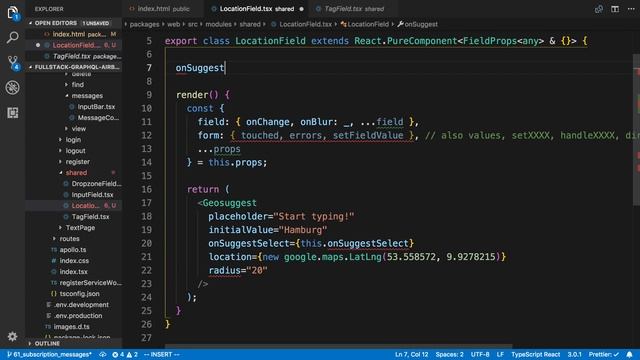
Task: Open .env.development file
Action: pyautogui.click(x=81, y=305)
